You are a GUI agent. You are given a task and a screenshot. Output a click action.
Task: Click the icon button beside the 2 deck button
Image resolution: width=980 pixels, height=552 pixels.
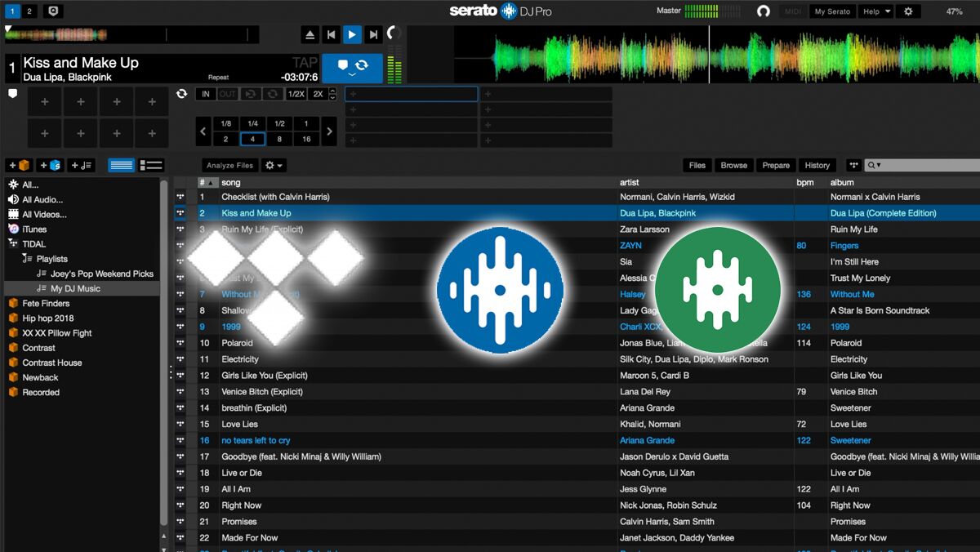click(x=53, y=11)
